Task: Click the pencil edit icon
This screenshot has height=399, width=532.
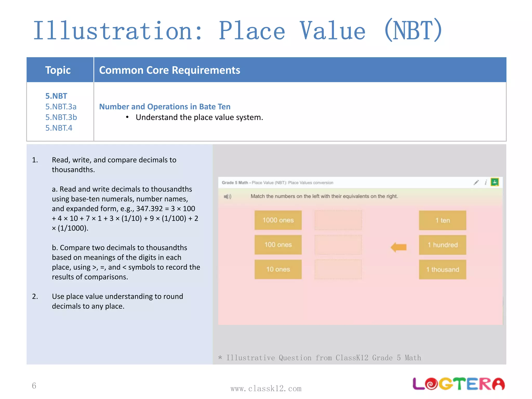Action: [x=476, y=182]
